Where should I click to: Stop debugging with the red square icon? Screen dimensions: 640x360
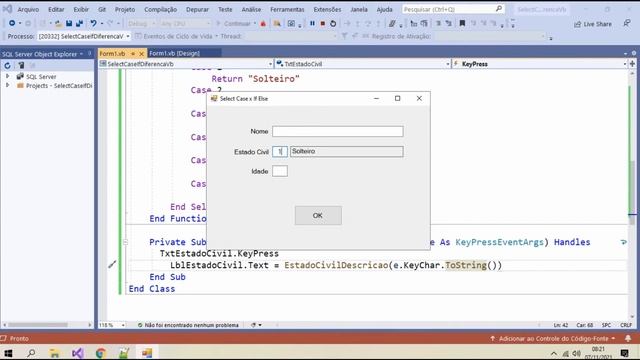coord(322,24)
